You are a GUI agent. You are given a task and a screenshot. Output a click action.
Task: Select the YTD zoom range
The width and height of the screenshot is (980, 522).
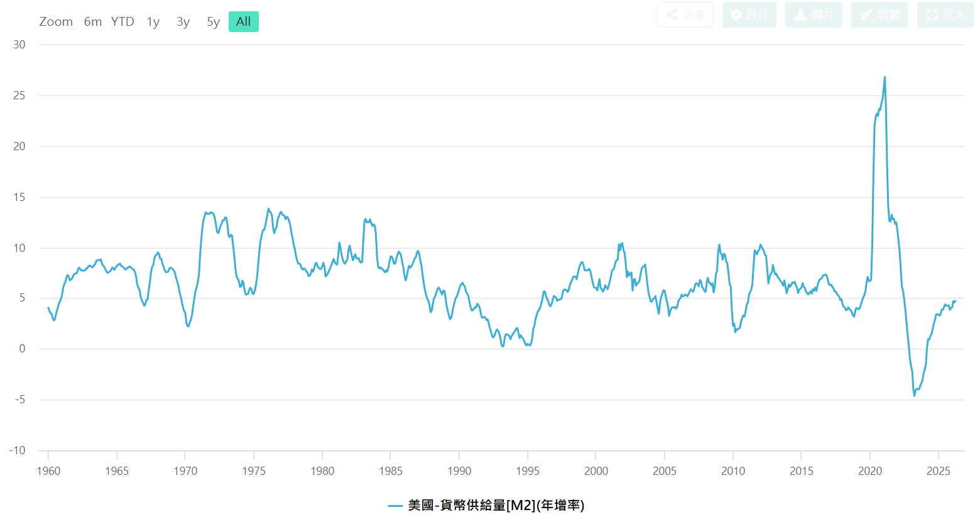[x=122, y=22]
